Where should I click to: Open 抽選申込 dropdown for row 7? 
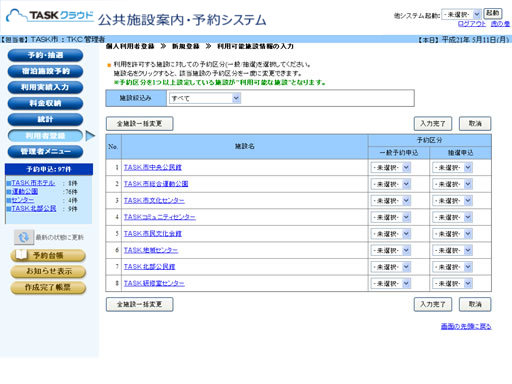(x=452, y=267)
